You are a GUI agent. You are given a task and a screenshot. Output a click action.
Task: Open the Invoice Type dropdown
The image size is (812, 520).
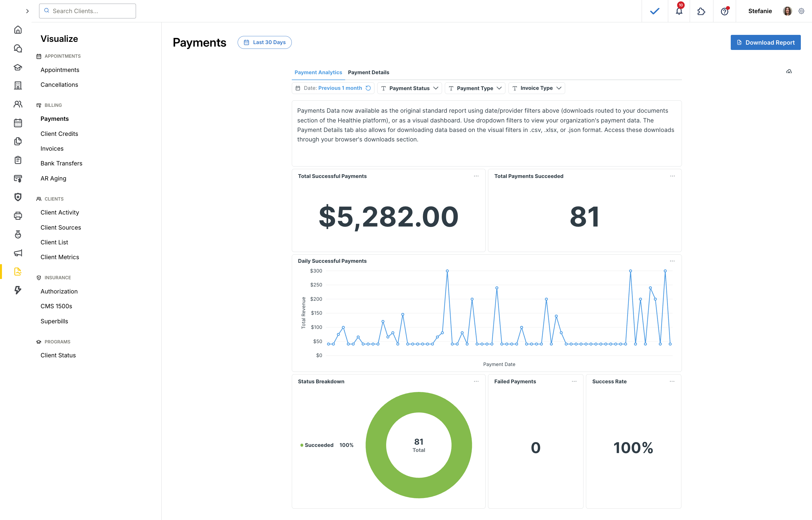coord(537,88)
